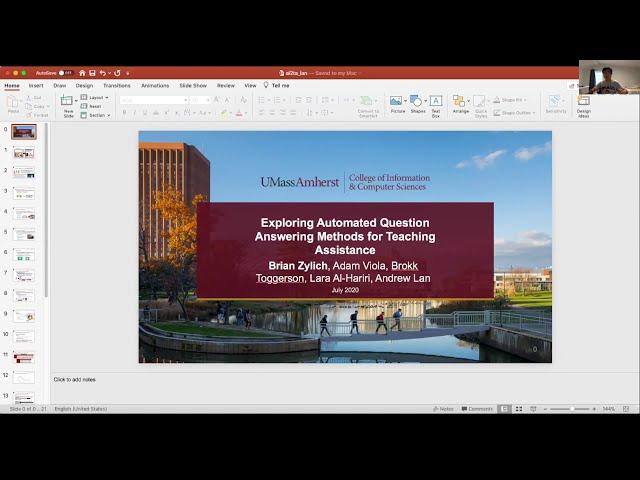640x480 pixels.
Task: Click the Format painter button
Action: [x=37, y=115]
